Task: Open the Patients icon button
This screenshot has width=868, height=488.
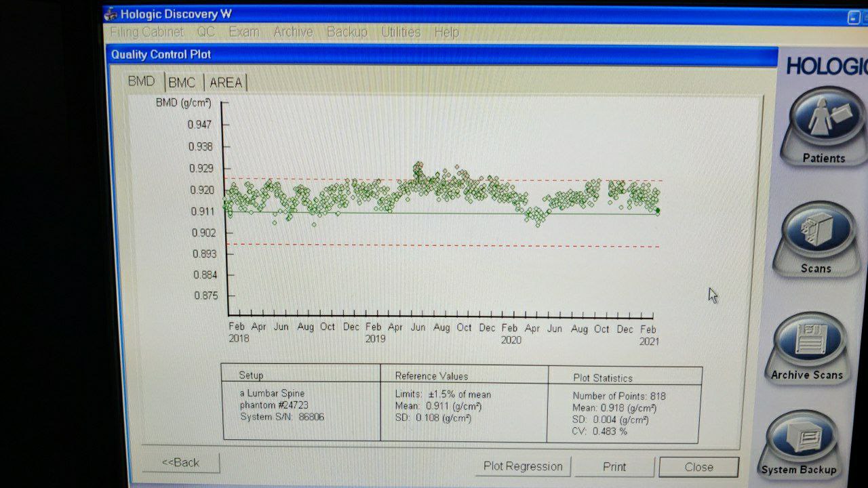Action: click(x=823, y=126)
